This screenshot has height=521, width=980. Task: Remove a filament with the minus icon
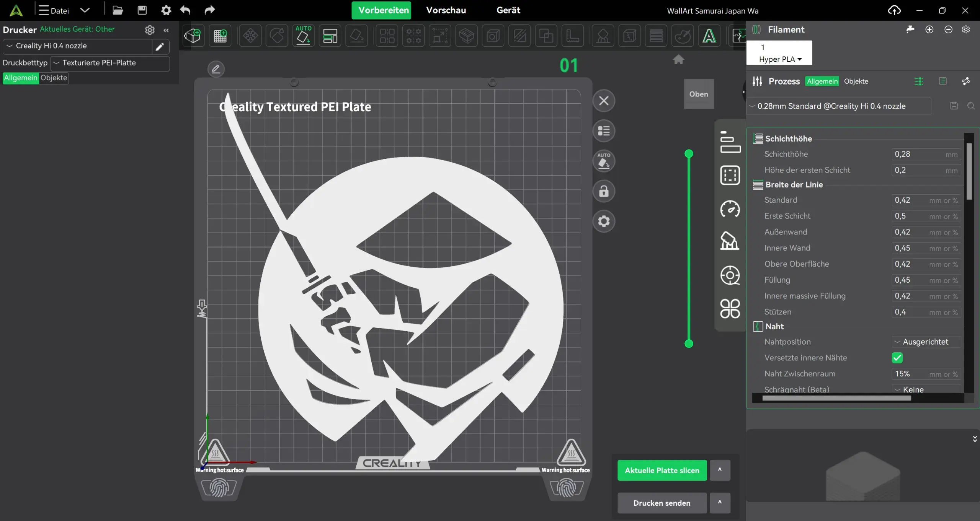948,29
